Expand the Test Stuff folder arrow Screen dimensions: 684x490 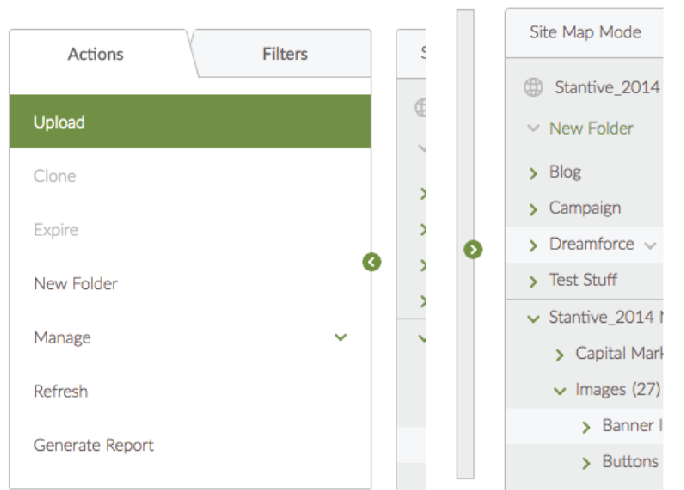pos(534,281)
